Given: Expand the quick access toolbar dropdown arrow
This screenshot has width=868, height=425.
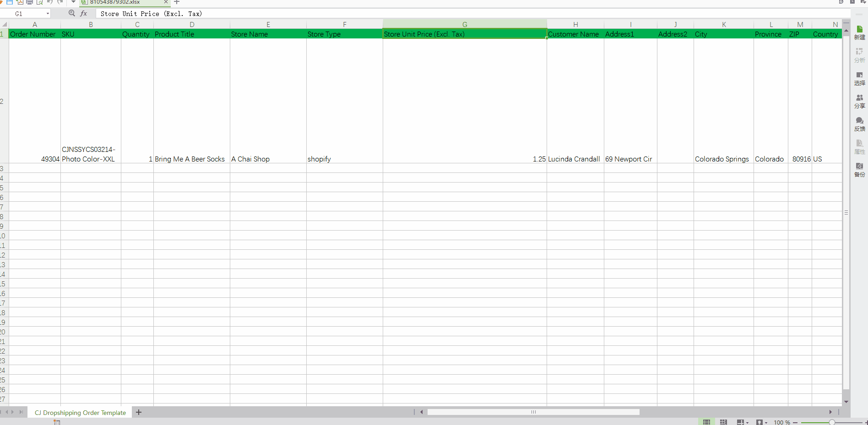Looking at the screenshot, I should click(73, 2).
